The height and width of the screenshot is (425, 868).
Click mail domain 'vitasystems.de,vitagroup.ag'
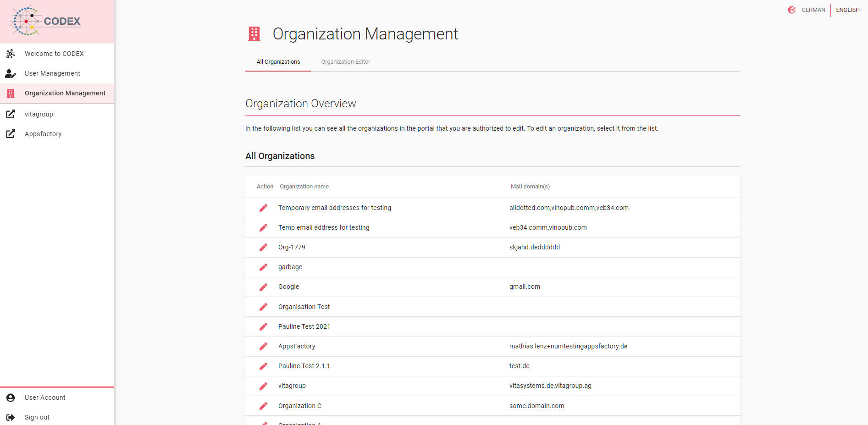[x=550, y=386]
